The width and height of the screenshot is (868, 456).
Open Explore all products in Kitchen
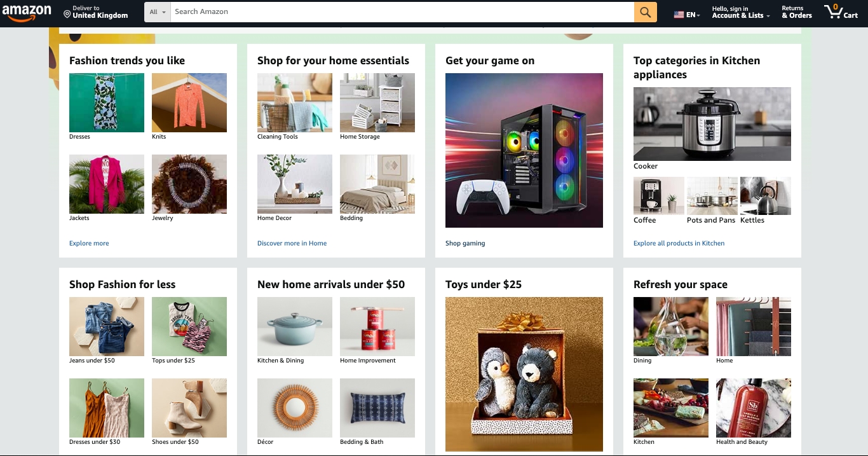tap(679, 243)
